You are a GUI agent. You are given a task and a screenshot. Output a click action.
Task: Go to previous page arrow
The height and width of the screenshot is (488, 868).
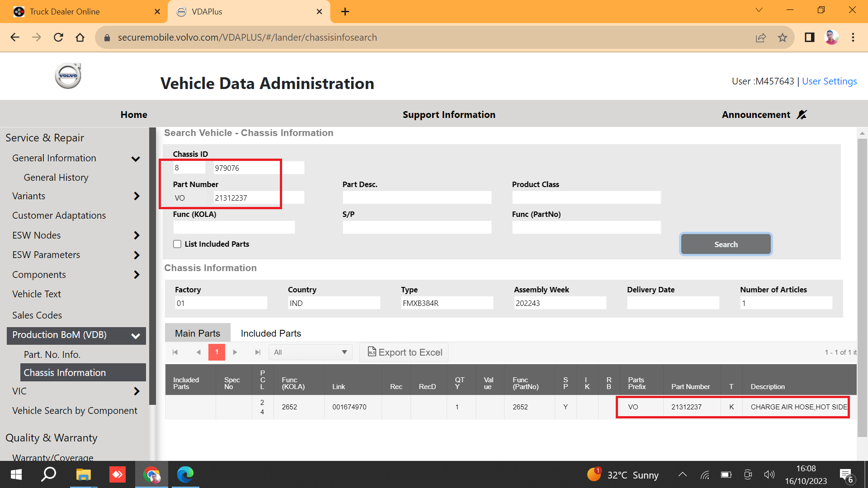click(x=198, y=352)
